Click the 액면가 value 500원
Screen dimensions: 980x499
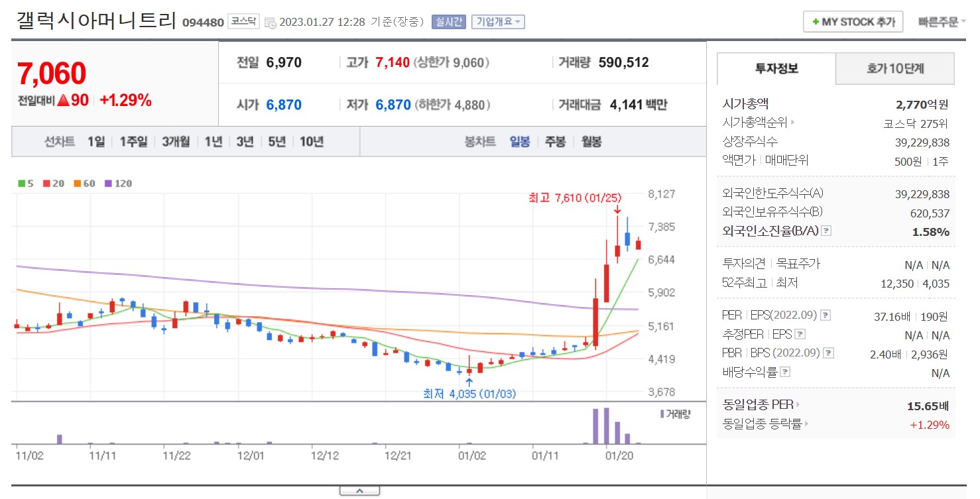908,161
